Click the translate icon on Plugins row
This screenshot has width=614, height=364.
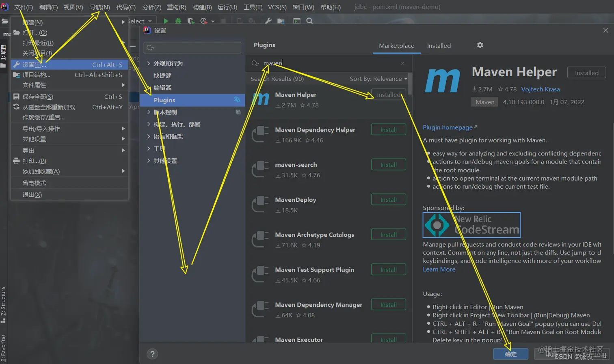point(237,100)
